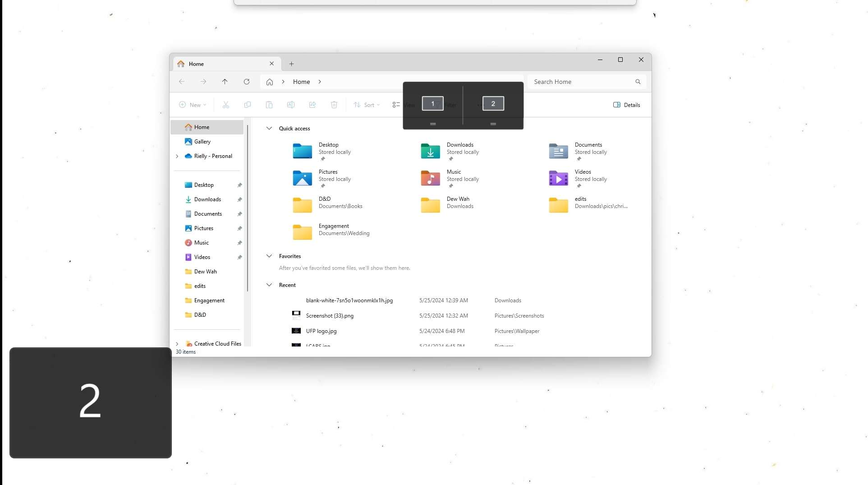This screenshot has width=868, height=485.
Task: Click the home icon in address bar
Action: pos(270,82)
